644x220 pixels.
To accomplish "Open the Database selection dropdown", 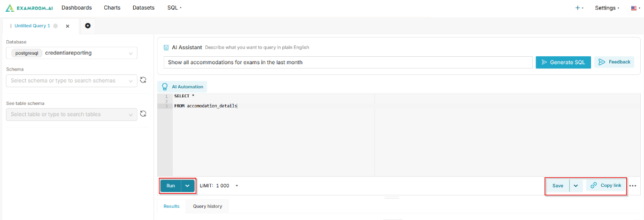I will click(72, 53).
